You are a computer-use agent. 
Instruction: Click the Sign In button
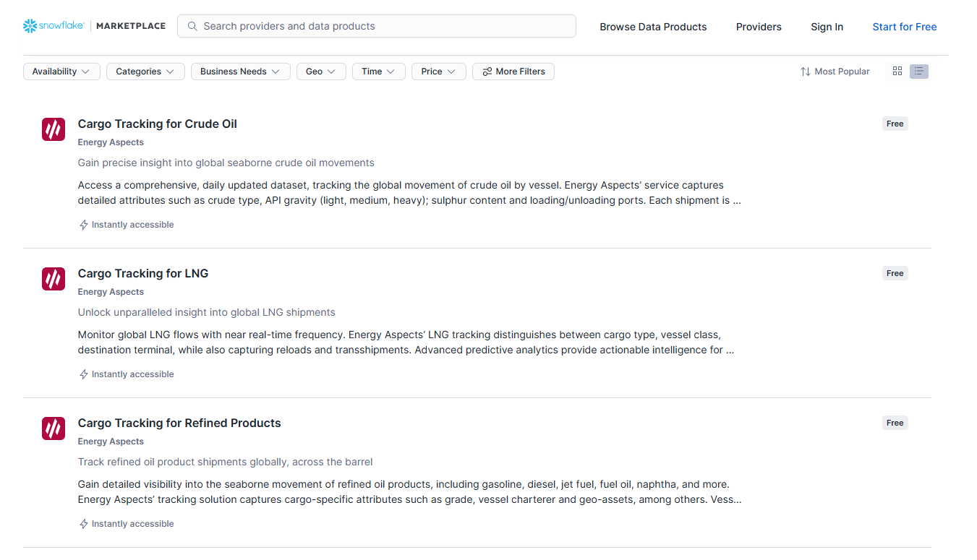827,27
